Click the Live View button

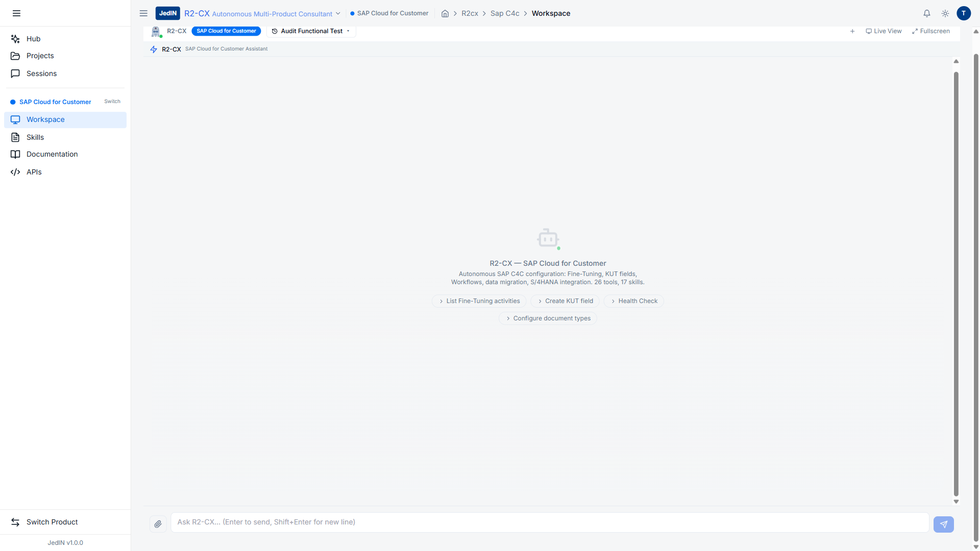[884, 31]
